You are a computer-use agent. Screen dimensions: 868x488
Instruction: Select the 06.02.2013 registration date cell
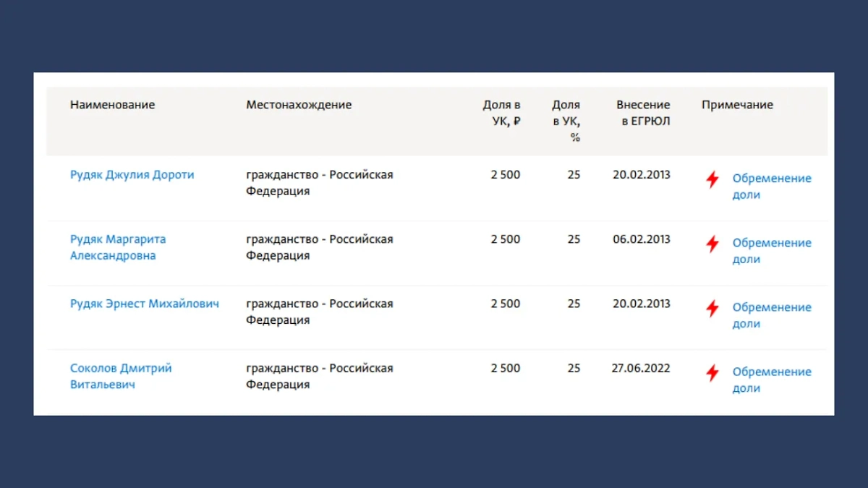coord(641,239)
